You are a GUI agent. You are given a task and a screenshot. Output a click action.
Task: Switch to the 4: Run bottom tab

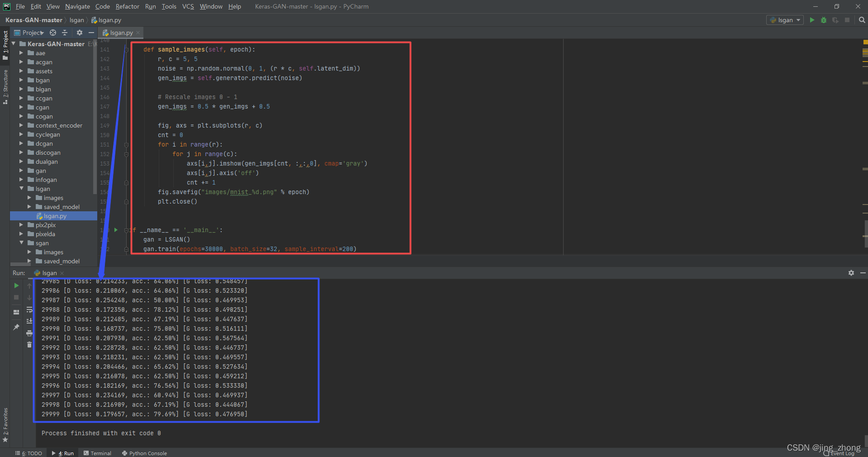pos(62,453)
